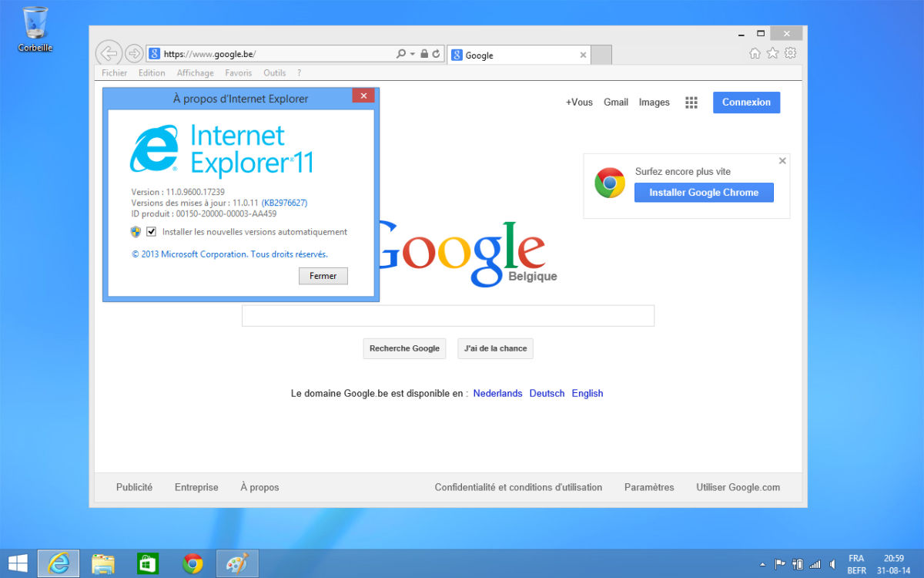Click the +Vous link

click(x=579, y=102)
